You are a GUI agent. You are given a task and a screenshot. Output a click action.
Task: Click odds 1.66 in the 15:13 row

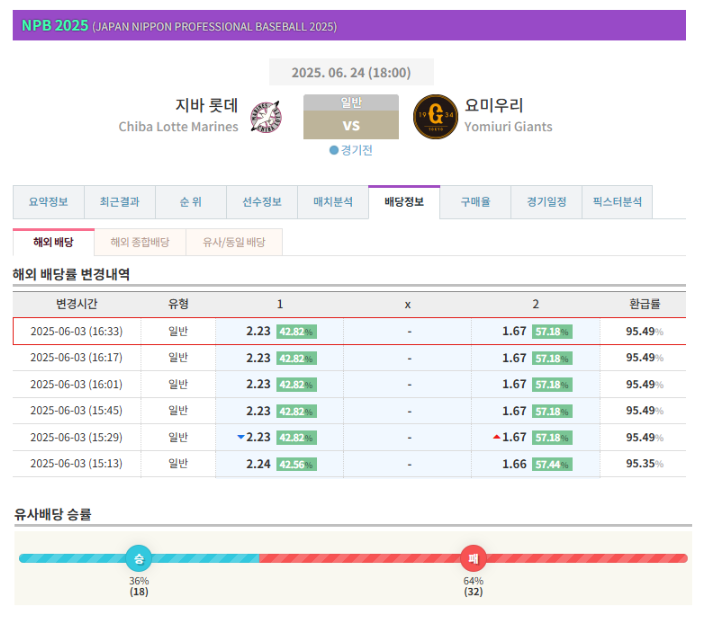coord(514,464)
